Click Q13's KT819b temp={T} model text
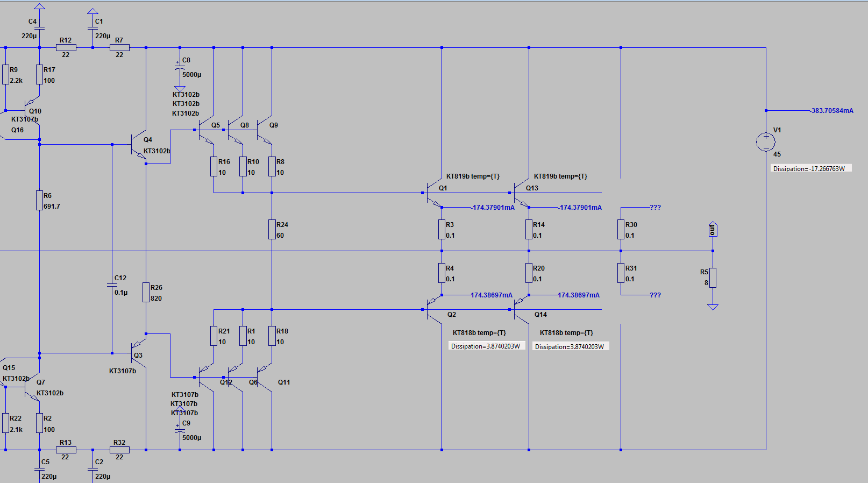Screen dimensions: 868x483 point(560,176)
